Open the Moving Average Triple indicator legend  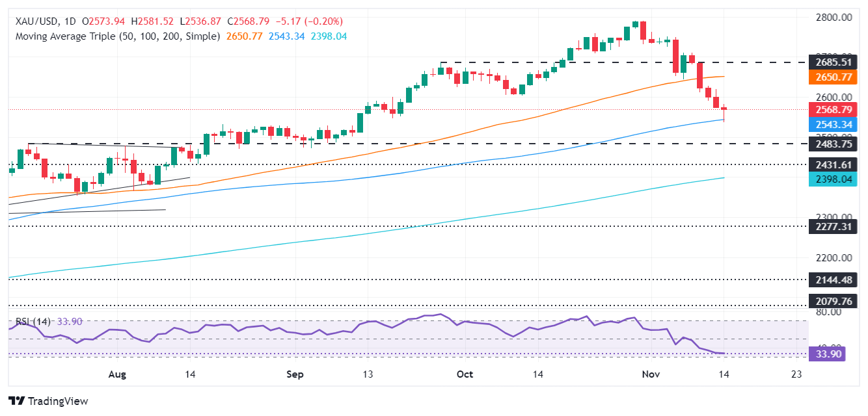click(117, 36)
